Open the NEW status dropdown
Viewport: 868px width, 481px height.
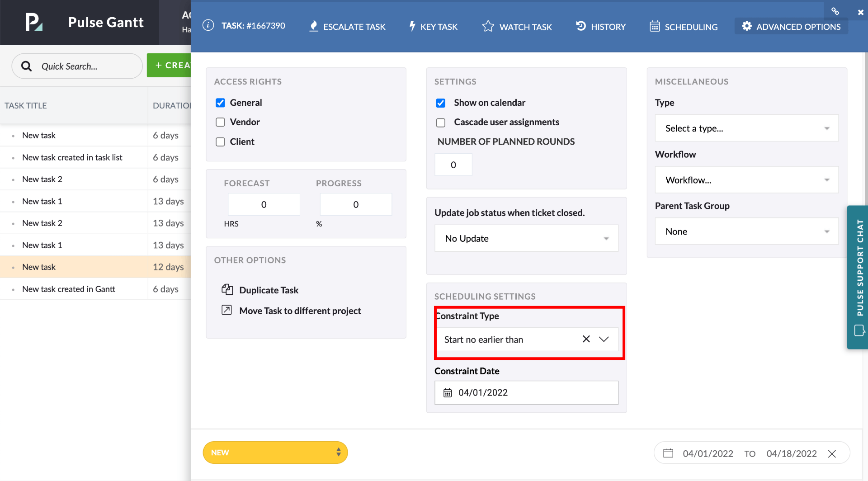(275, 453)
